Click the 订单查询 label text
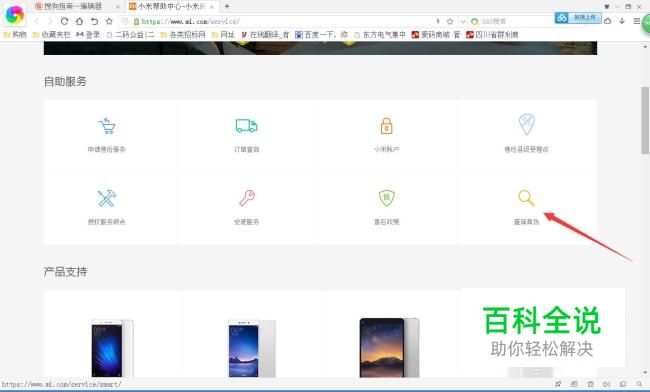 point(247,149)
